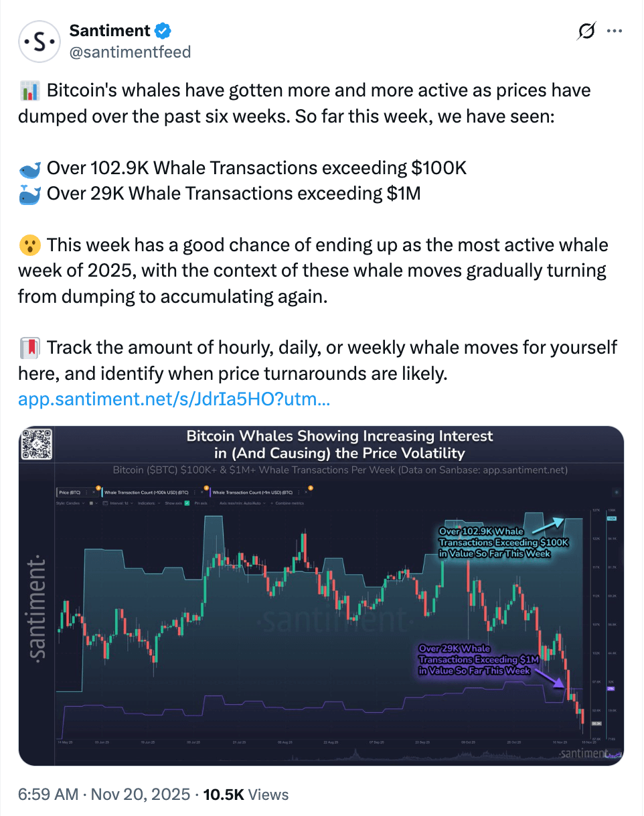
Task: Enable the Pin axis option
Action: pos(202,503)
